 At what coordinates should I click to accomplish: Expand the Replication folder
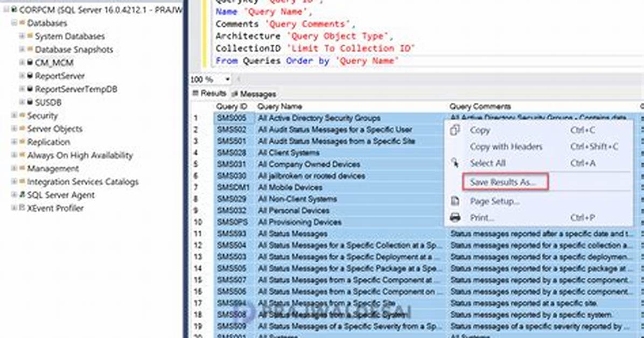point(14,142)
